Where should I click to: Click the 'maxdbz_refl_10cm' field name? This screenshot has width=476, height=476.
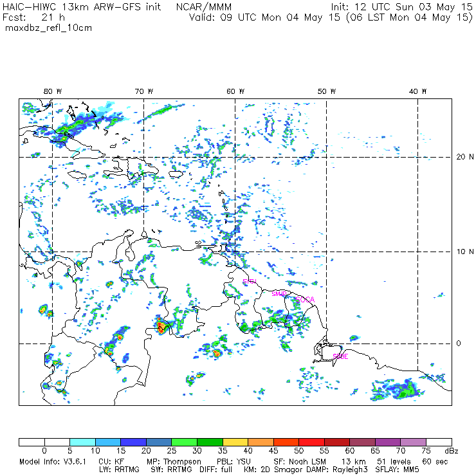(49, 28)
